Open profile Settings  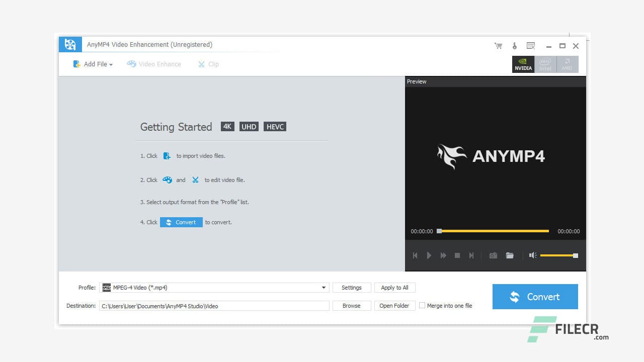pyautogui.click(x=351, y=287)
